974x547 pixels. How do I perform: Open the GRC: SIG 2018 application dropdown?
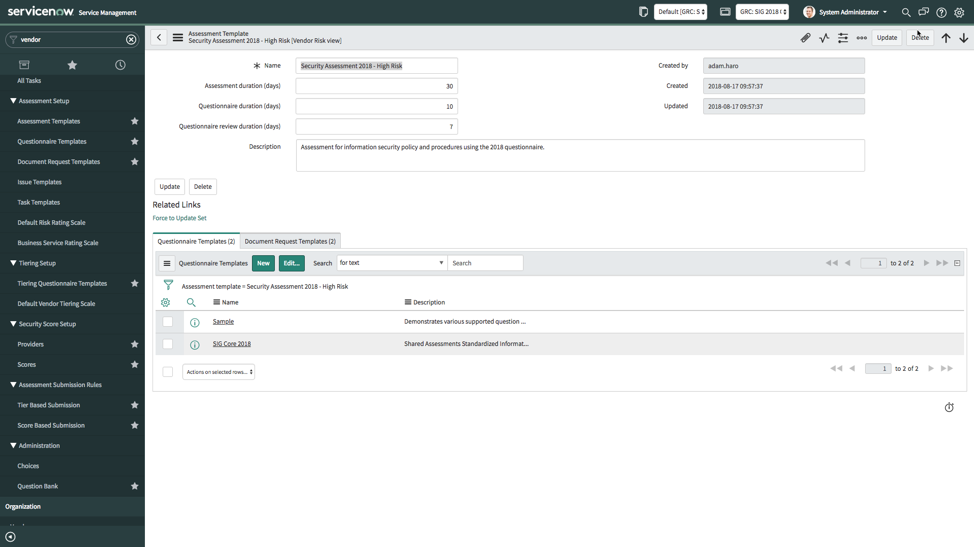pyautogui.click(x=762, y=12)
